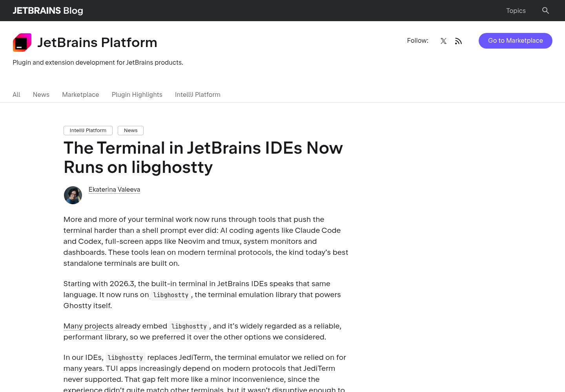565x392 pixels.
Task: Open the Marketplace category tab
Action: point(80,94)
